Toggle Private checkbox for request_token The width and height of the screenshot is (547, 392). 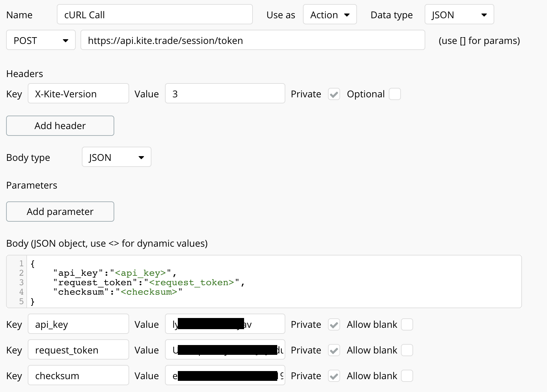334,350
